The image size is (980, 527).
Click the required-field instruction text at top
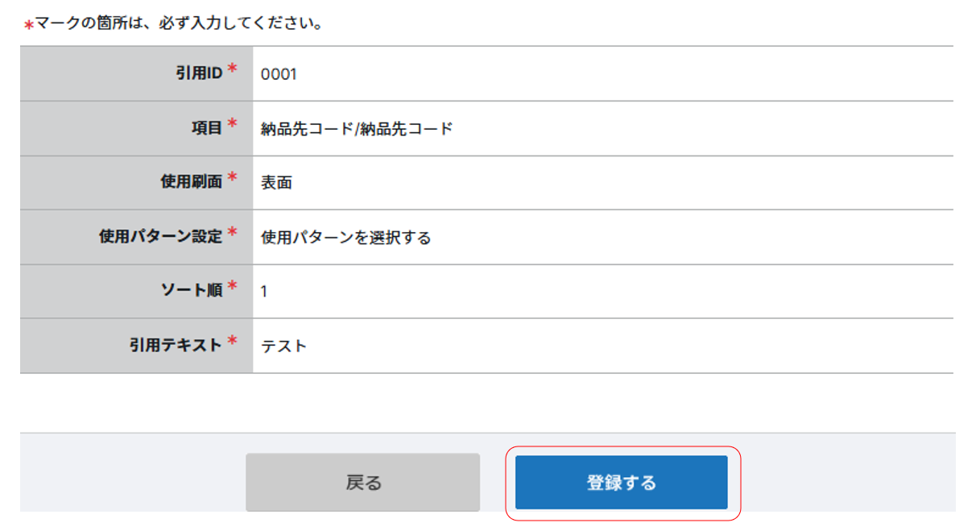[179, 23]
